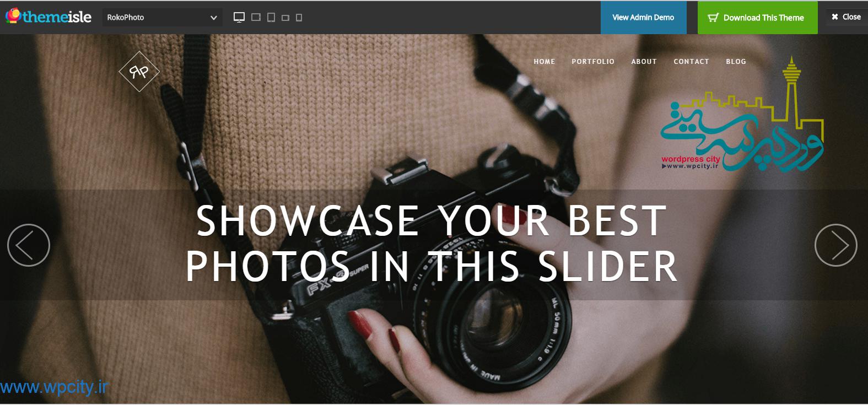Image resolution: width=868 pixels, height=405 pixels.
Task: Click the slider headline "SHOWCASE YOUR BEST"
Action: click(432, 221)
